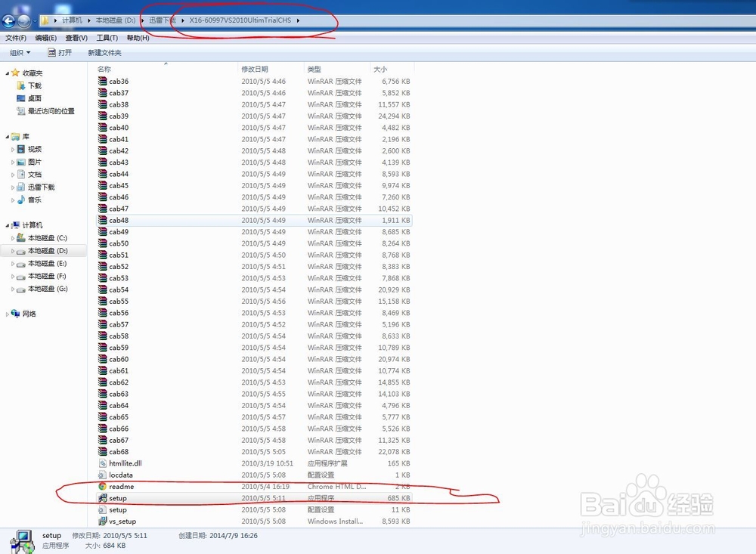Viewport: 756px width, 554px height.
Task: Open the recent pages dropdown next to Forward
Action: (35, 21)
